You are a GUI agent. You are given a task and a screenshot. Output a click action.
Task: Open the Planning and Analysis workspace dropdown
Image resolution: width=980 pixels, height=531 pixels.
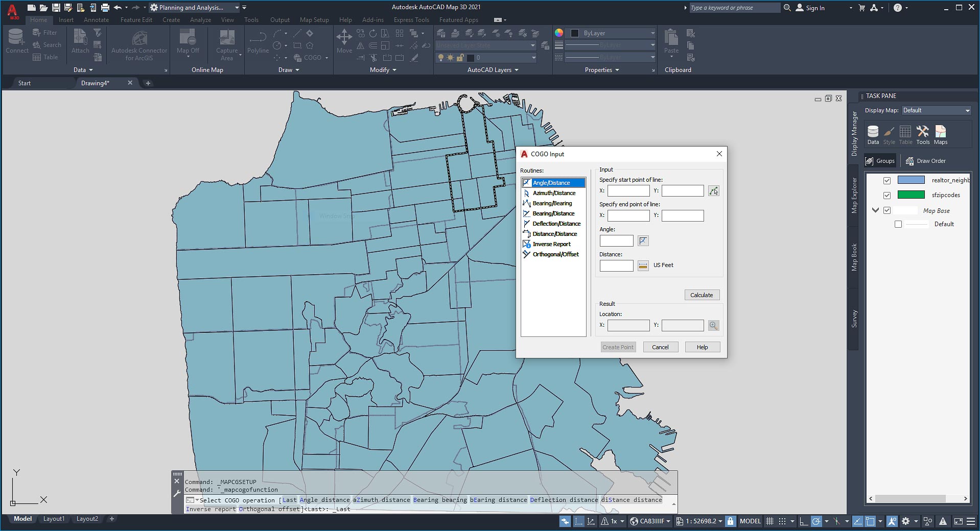(237, 8)
